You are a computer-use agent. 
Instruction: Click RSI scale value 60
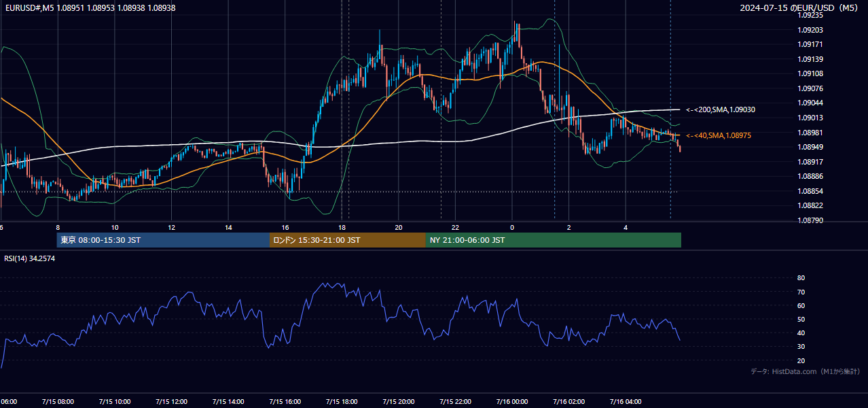[801, 305]
